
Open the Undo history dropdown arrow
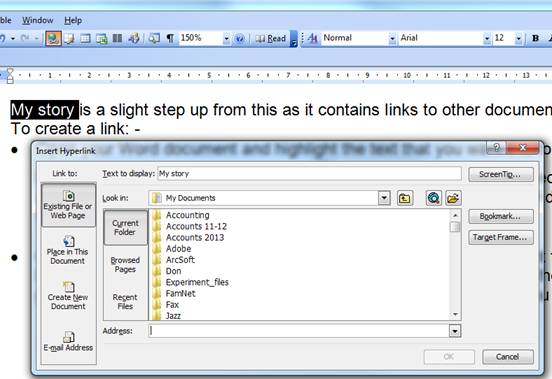(x=13, y=38)
